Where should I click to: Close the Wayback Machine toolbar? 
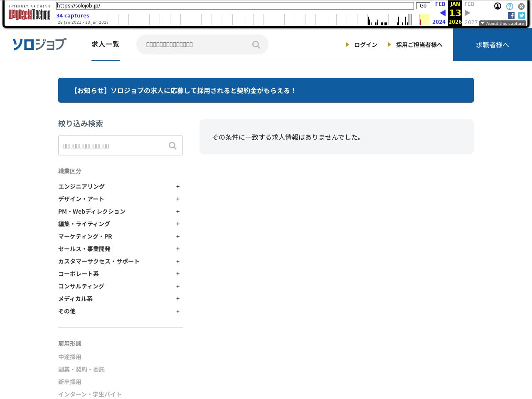521,6
